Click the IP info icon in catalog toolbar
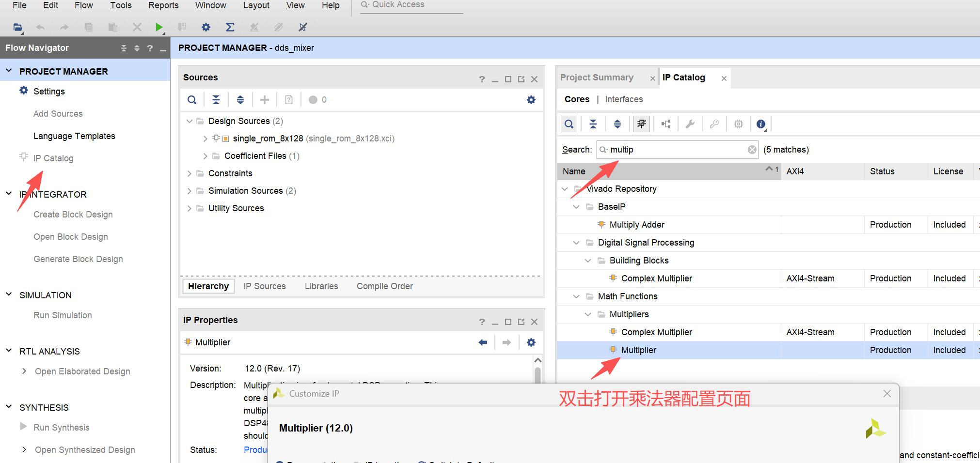The width and height of the screenshot is (980, 463). pos(761,124)
